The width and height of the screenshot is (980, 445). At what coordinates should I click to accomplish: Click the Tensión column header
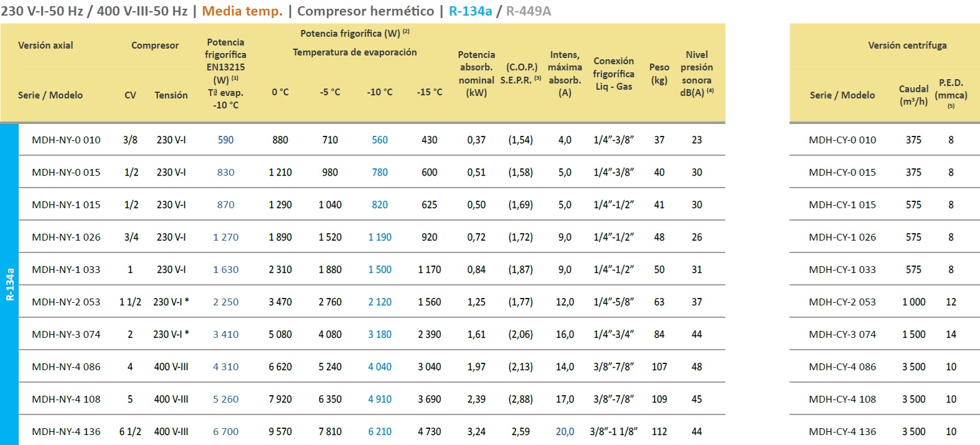coord(171,95)
